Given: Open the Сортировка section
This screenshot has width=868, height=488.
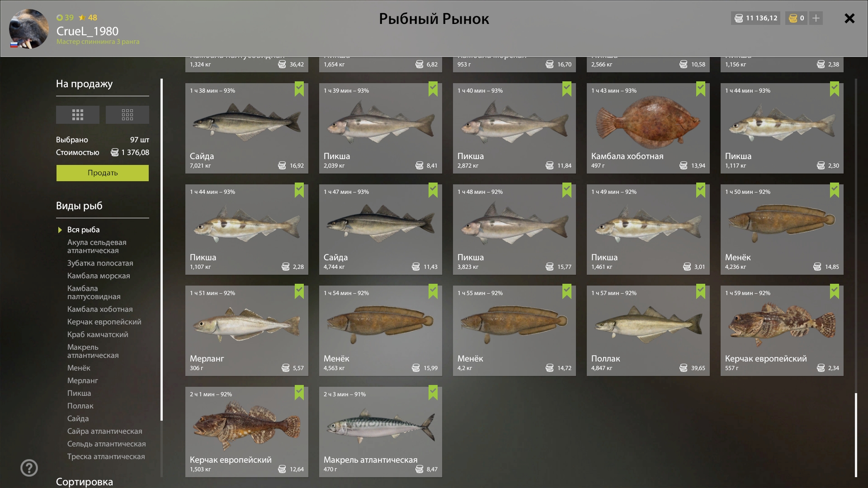Looking at the screenshot, I should click(x=85, y=482).
